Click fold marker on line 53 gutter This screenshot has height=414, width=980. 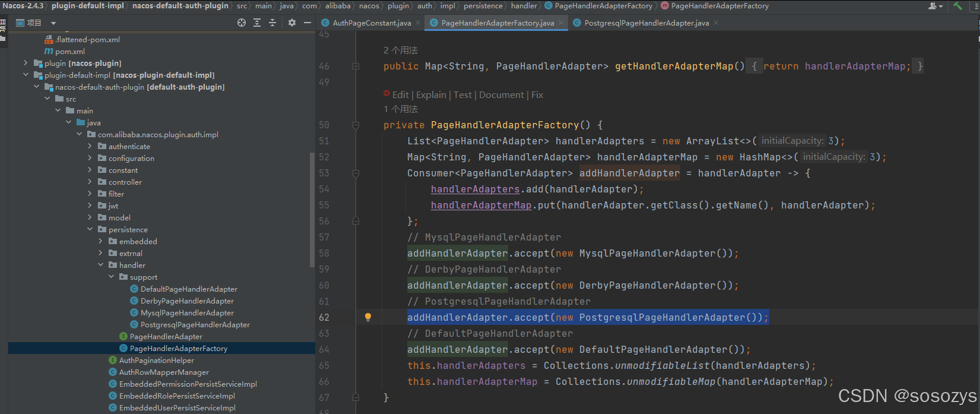click(356, 173)
